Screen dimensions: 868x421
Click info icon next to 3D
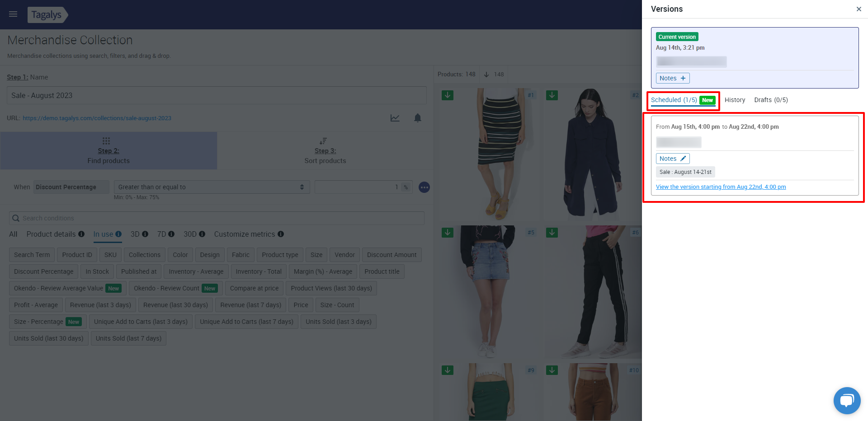tap(145, 234)
